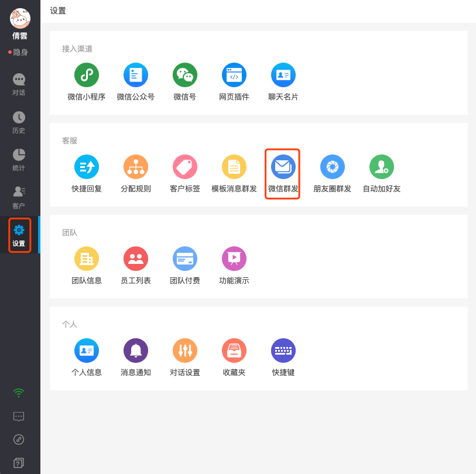Open 对话设置 orange sliders icon
476x474 pixels.
click(x=185, y=351)
